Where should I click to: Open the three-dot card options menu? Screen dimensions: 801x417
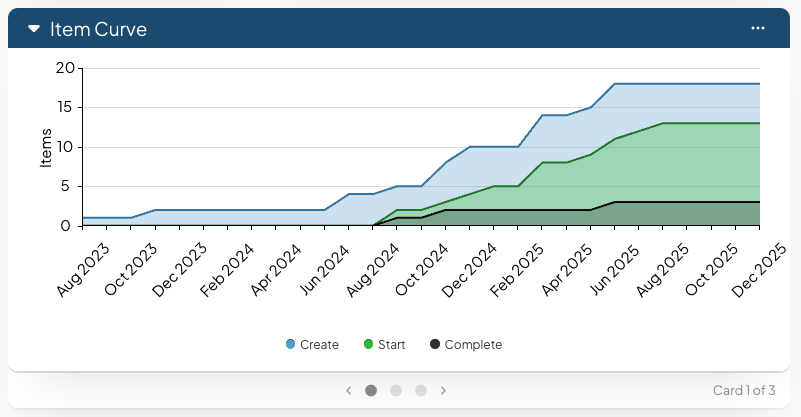[758, 29]
